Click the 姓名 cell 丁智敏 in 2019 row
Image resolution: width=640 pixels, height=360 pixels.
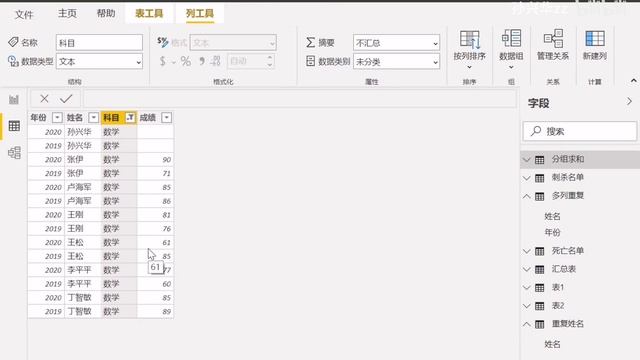click(82, 311)
